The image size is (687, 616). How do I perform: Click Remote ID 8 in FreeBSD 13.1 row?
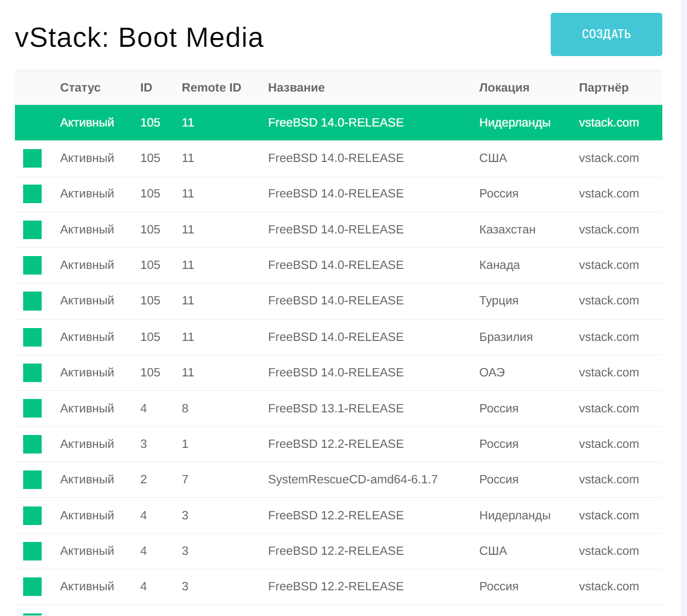[185, 408]
